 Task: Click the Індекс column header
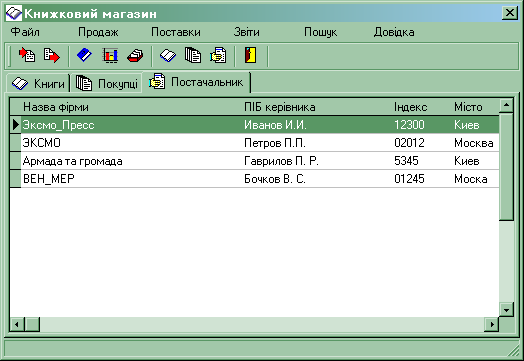tap(422, 107)
